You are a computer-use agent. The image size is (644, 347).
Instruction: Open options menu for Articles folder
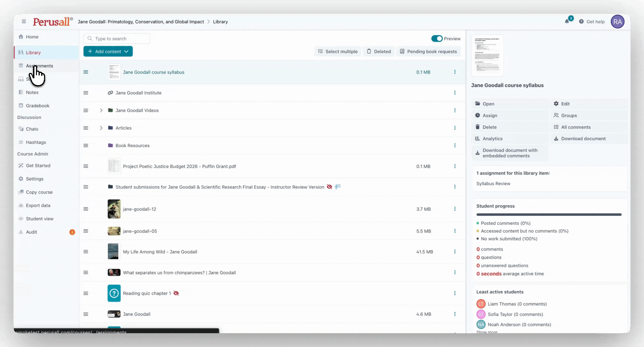point(455,128)
